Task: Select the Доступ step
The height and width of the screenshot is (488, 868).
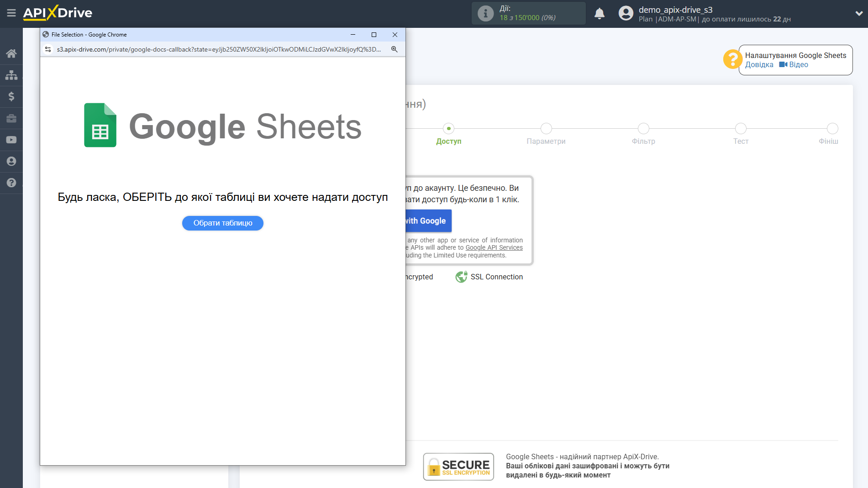Action: (449, 134)
